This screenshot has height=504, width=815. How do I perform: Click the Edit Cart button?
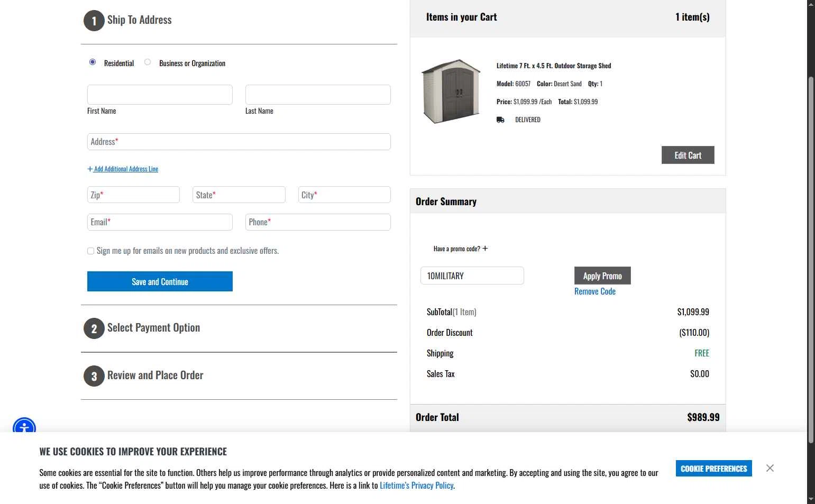point(688,155)
